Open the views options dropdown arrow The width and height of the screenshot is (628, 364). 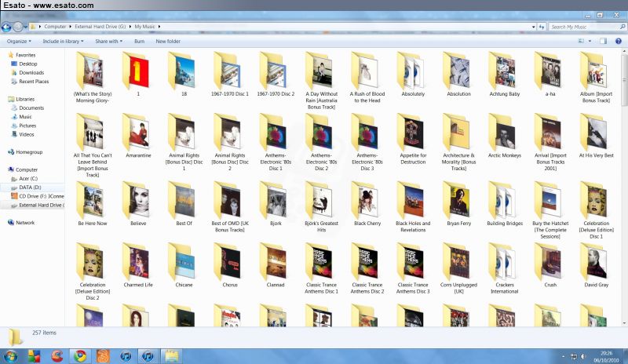coord(590,41)
